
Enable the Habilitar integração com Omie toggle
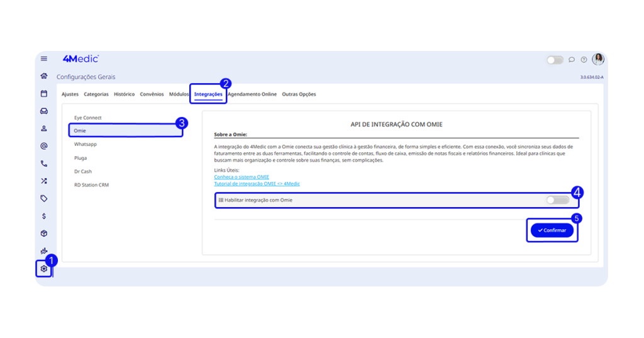point(557,200)
